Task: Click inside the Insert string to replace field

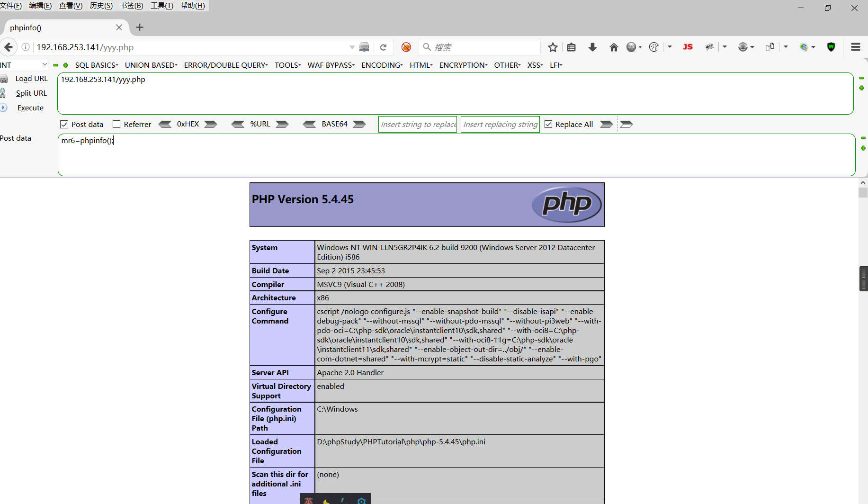Action: (417, 124)
